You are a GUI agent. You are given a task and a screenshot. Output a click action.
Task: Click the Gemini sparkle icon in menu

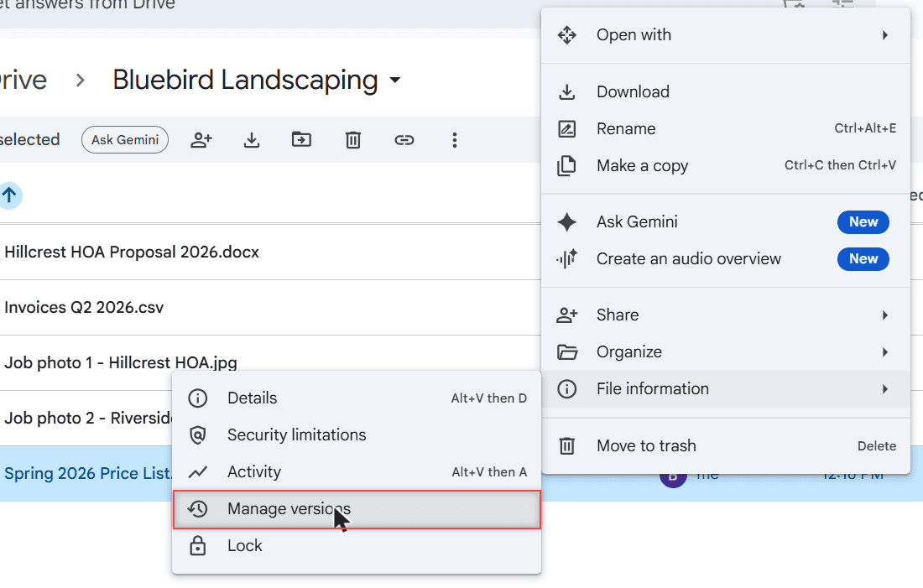tap(567, 222)
